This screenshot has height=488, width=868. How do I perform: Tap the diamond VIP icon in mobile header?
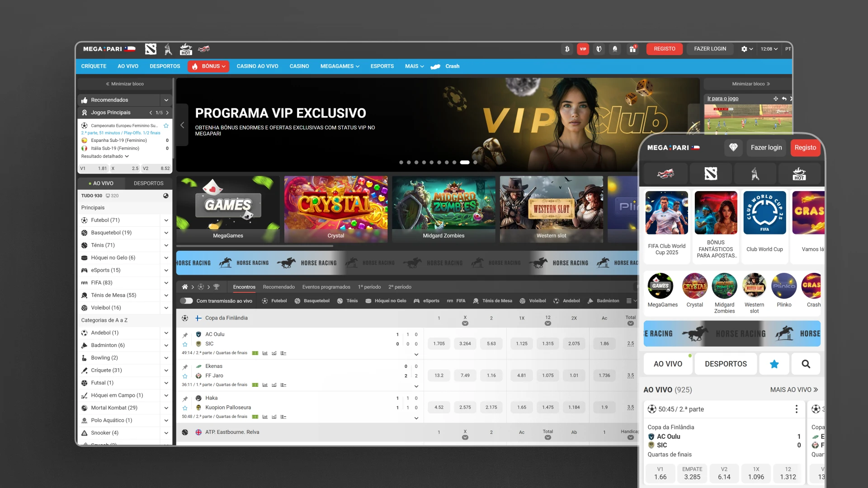click(733, 148)
